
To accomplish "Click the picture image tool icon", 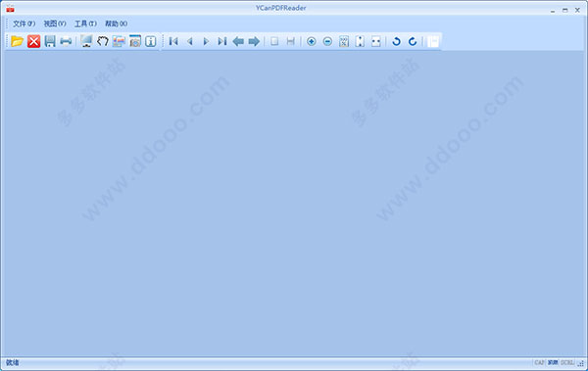I will pos(119,41).
